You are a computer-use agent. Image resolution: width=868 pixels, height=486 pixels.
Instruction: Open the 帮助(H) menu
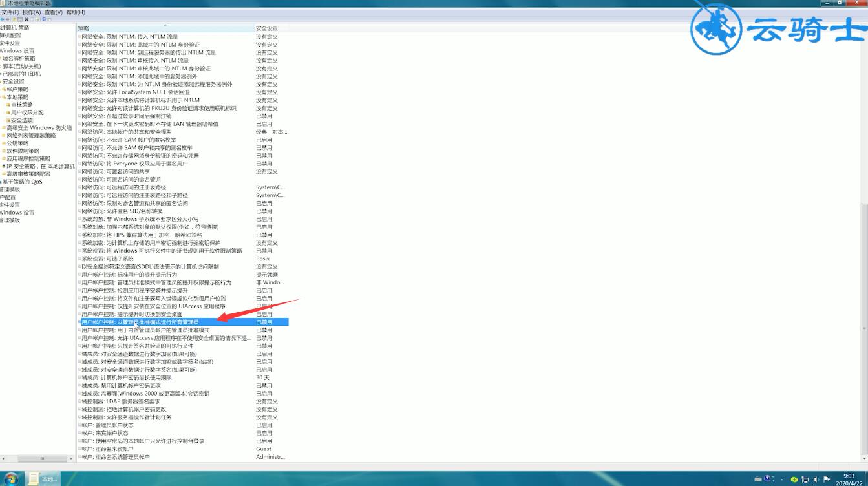tap(76, 12)
